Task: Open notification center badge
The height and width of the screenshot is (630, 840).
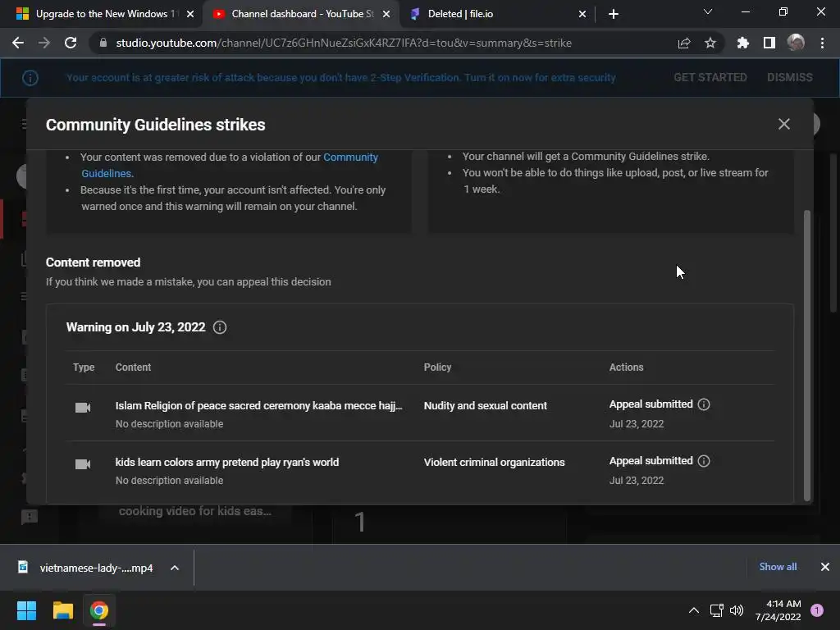Action: click(x=817, y=610)
